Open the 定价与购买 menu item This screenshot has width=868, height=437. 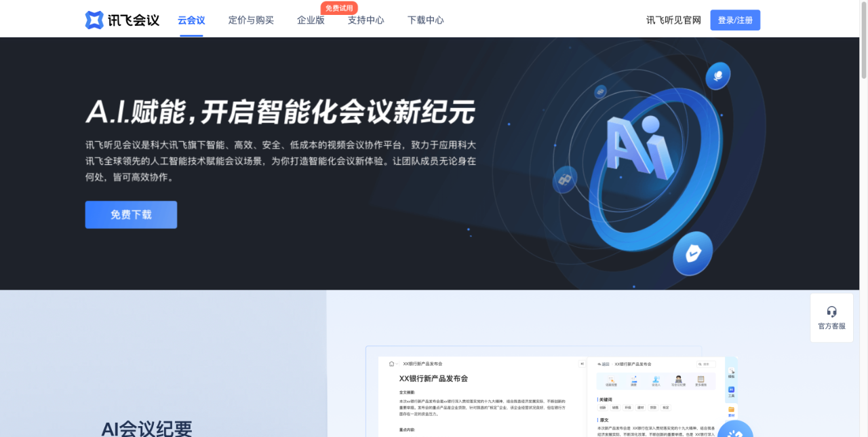(x=251, y=20)
